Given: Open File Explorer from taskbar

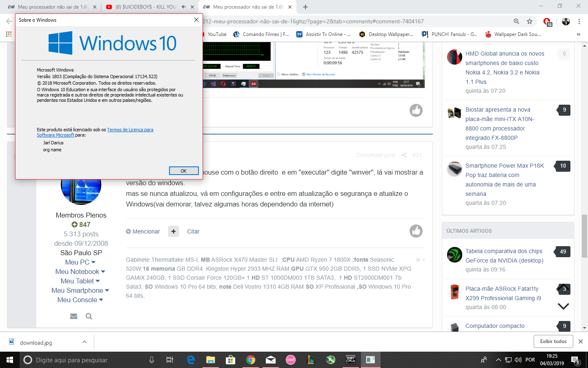Looking at the screenshot, I should [210, 360].
